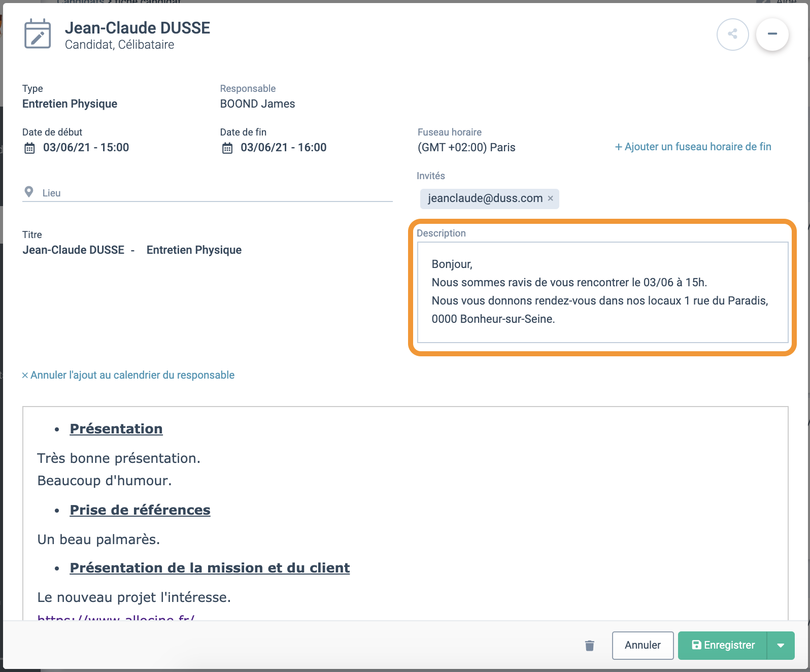
Task: Click the calendar edit icon beside Jean-Claude DUSSE
Action: pyautogui.click(x=38, y=34)
